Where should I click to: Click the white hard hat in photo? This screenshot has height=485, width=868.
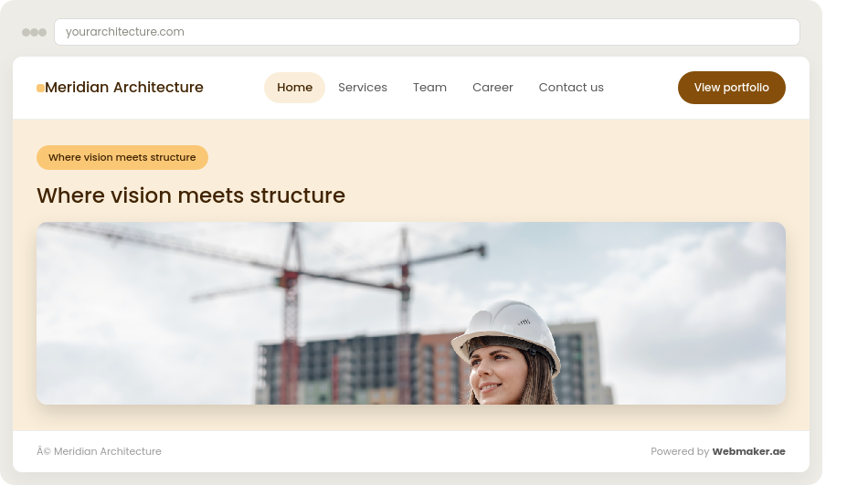506,331
